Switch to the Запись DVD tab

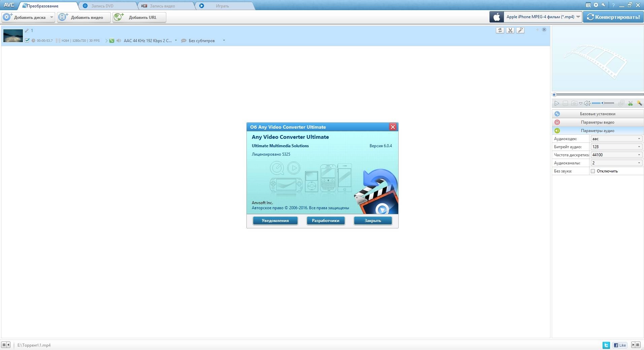coord(108,6)
